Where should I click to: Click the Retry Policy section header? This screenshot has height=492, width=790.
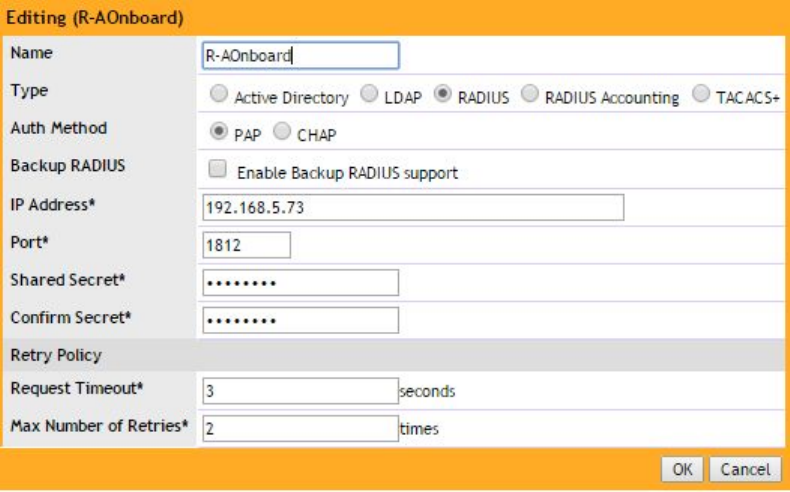(394, 355)
